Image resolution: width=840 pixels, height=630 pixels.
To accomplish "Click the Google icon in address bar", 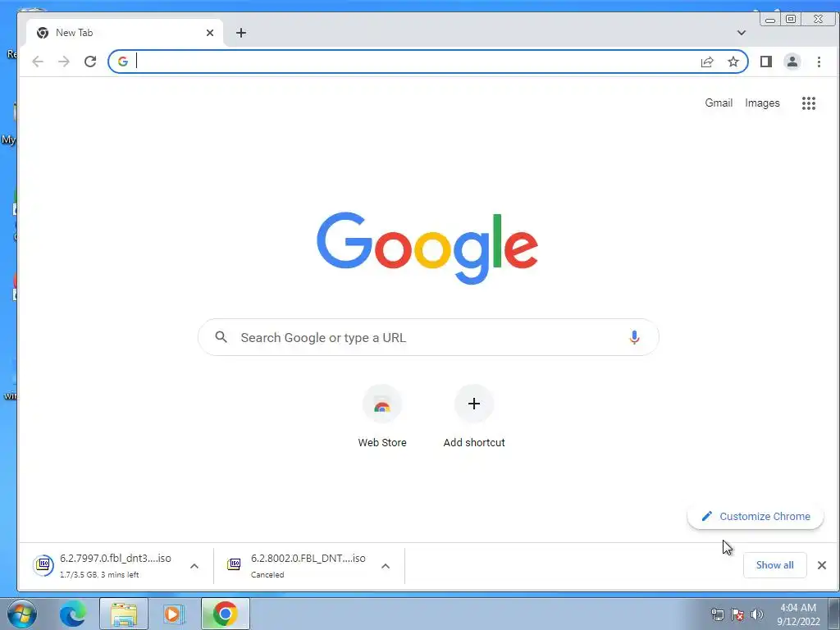I will click(123, 62).
